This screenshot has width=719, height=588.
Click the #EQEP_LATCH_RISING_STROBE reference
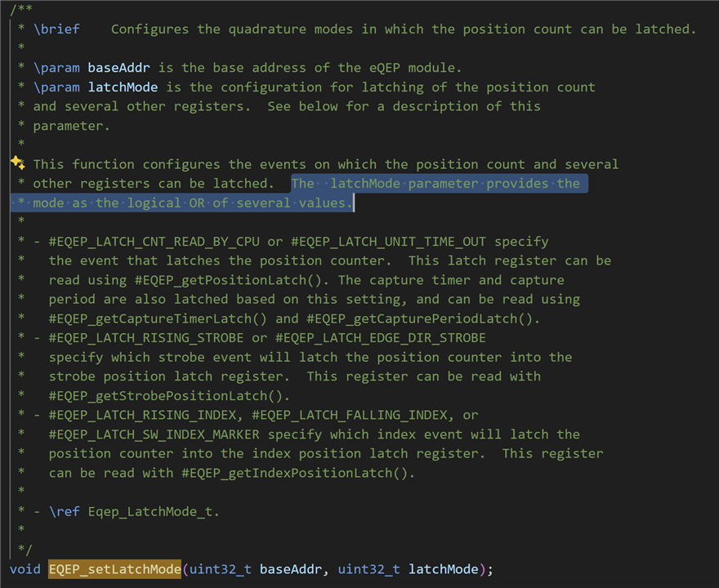tap(146, 338)
